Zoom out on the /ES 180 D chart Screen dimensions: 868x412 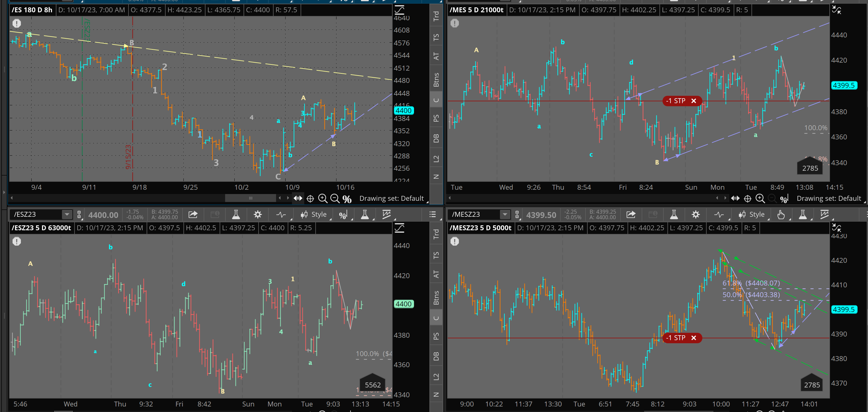pyautogui.click(x=335, y=199)
